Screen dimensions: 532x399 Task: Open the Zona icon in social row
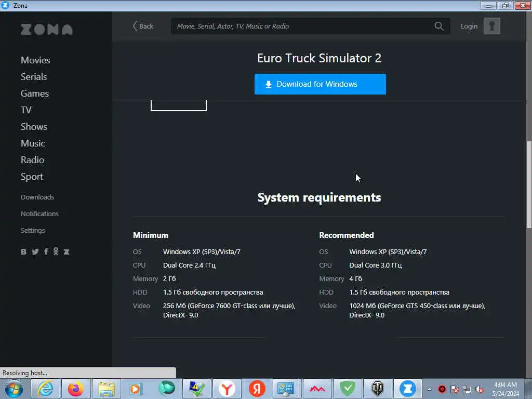66,252
